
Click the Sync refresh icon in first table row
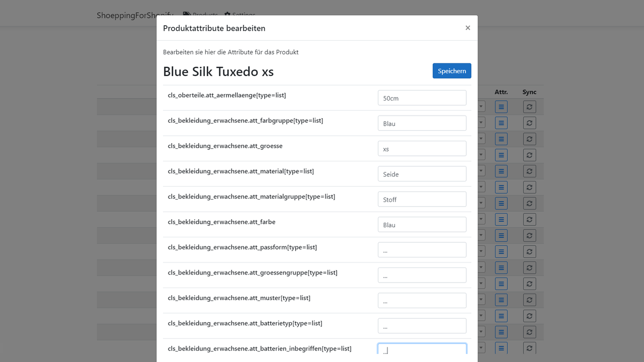(x=529, y=107)
